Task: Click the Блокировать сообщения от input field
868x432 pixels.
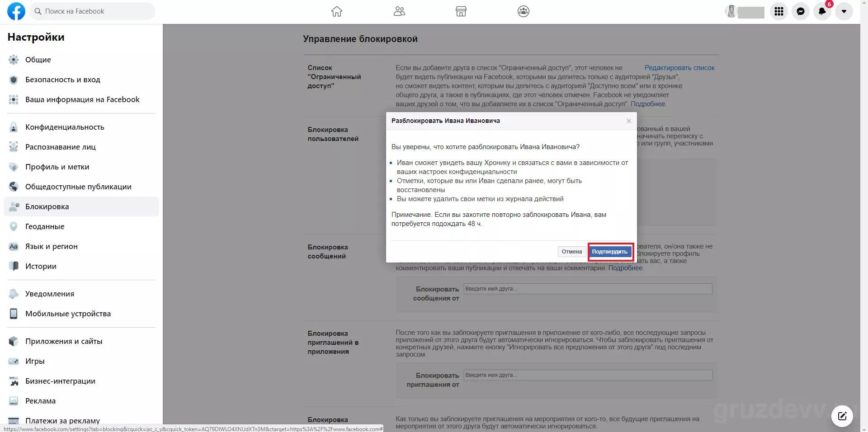Action: pos(588,289)
